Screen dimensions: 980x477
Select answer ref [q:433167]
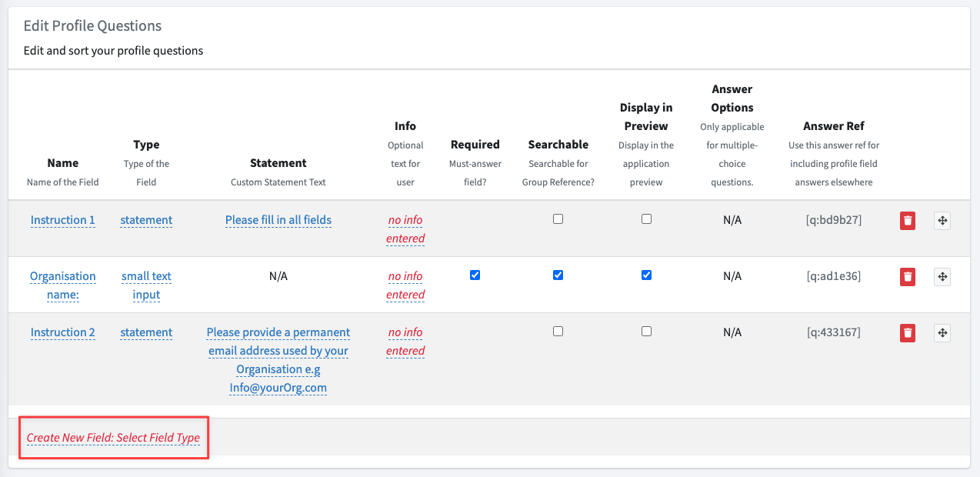click(x=834, y=332)
